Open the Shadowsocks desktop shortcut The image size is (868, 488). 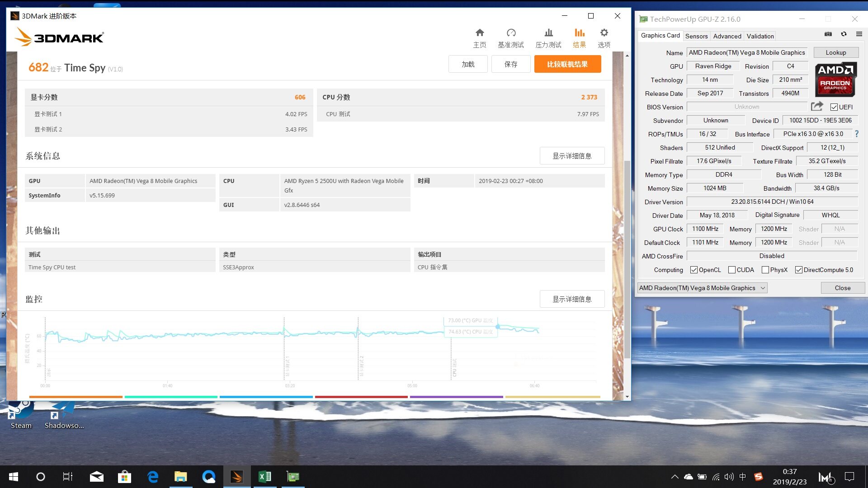pyautogui.click(x=64, y=415)
